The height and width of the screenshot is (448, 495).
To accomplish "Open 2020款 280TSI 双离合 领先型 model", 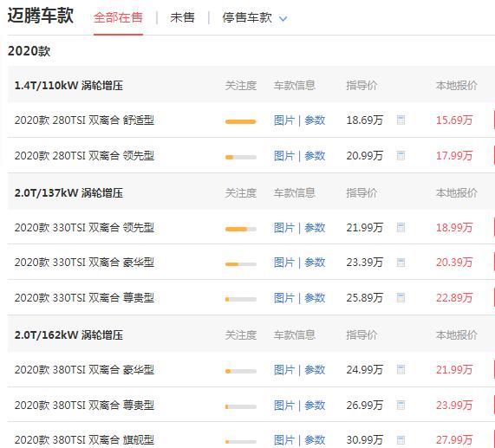I will click(84, 155).
